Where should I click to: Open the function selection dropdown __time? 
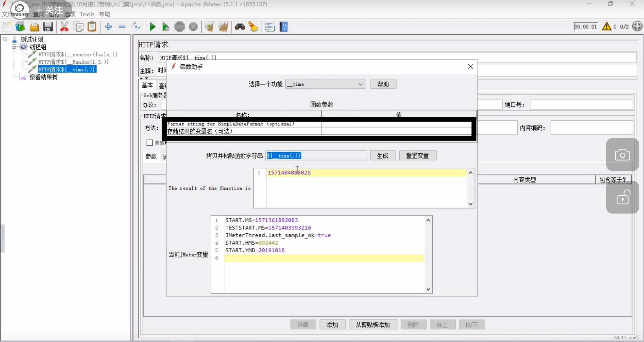(325, 84)
